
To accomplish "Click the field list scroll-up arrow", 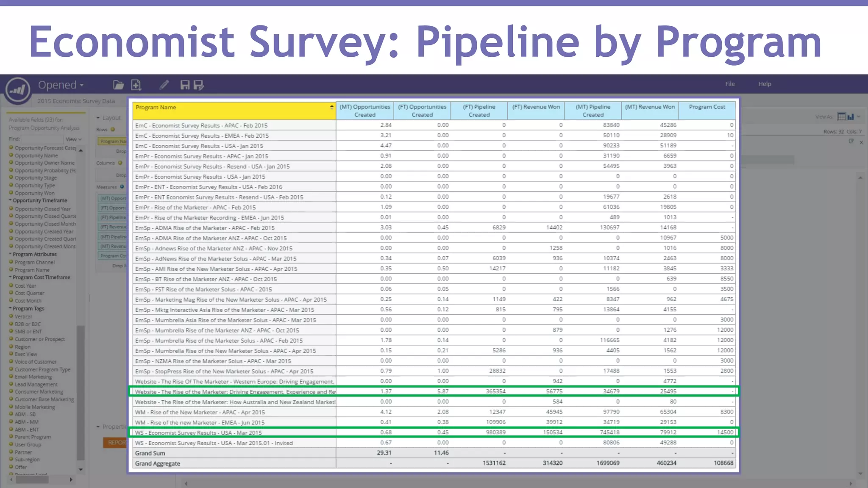I will coord(81,150).
